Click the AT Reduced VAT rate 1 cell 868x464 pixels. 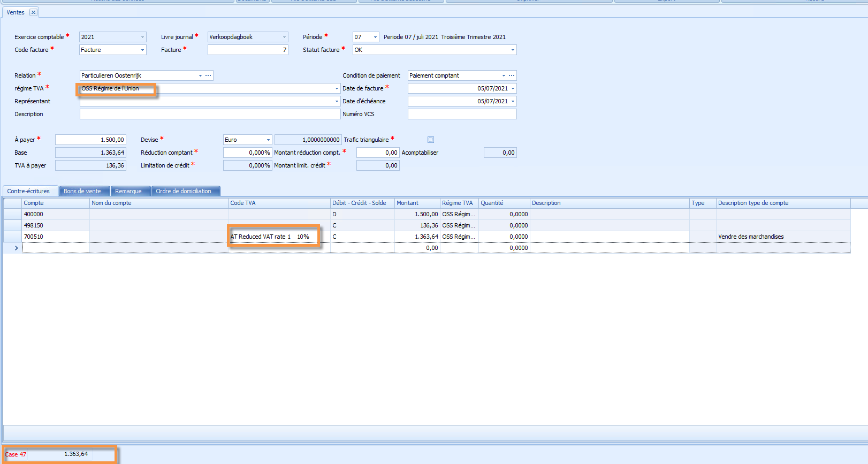click(x=279, y=237)
